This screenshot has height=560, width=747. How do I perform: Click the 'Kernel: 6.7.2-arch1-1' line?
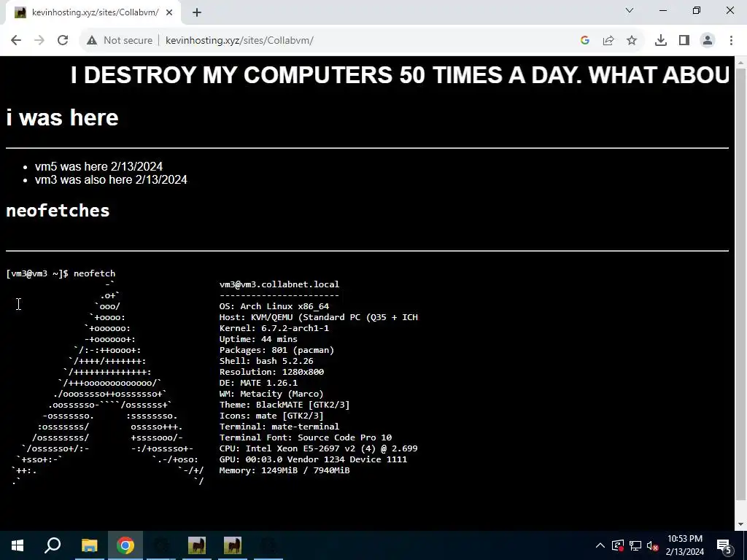[274, 328]
